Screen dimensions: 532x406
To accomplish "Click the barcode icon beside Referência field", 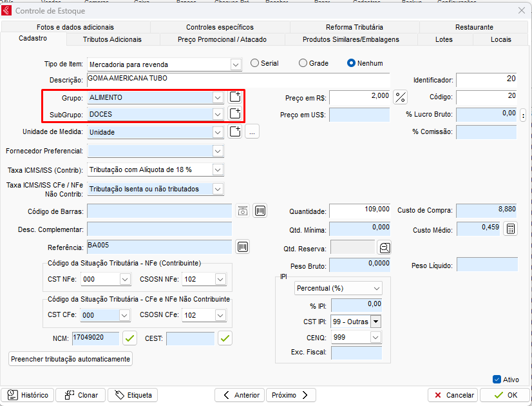I will 243,247.
